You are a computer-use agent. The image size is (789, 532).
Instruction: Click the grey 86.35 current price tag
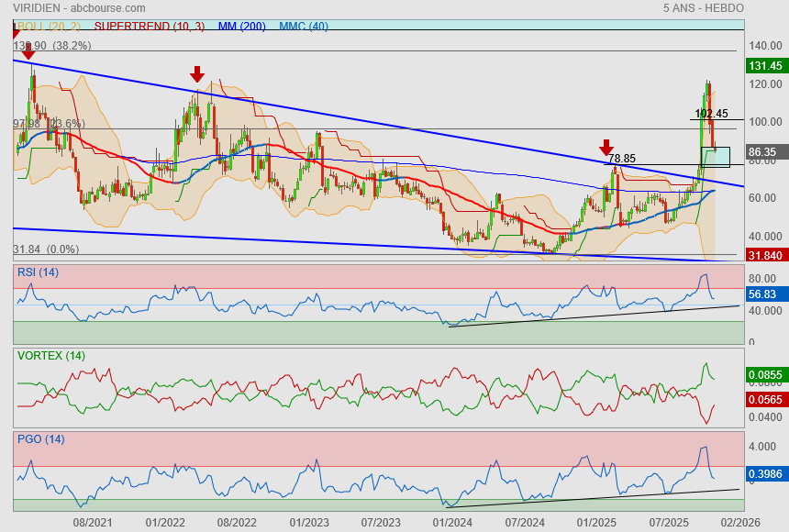764,152
